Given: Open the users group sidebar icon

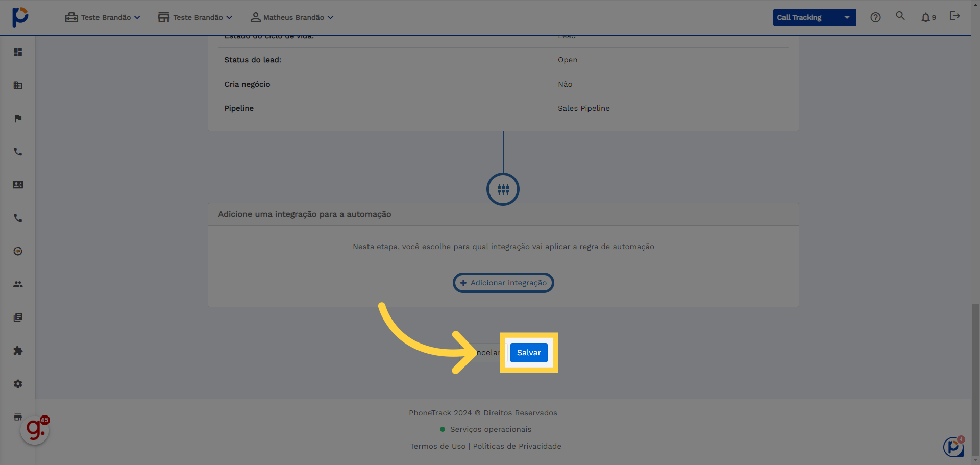Looking at the screenshot, I should click(x=18, y=284).
